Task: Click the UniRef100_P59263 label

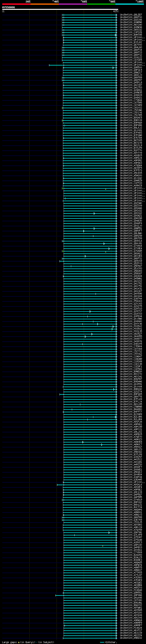Action: point(131,301)
